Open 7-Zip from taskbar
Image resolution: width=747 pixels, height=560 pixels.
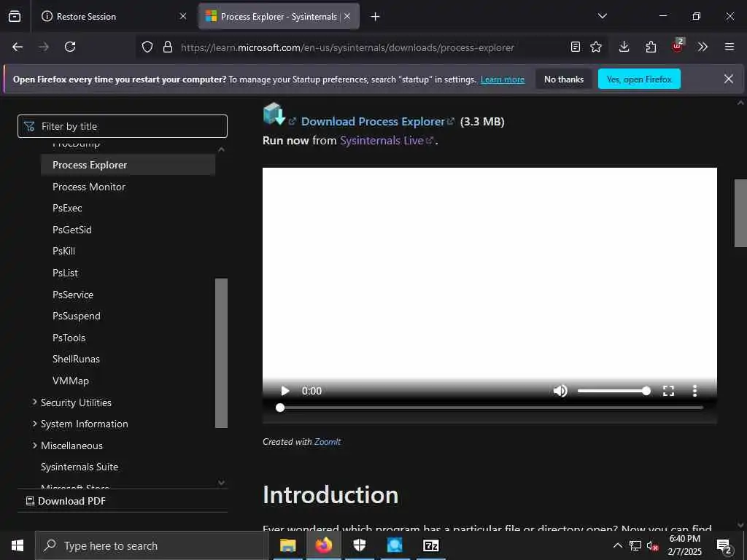pos(430,545)
